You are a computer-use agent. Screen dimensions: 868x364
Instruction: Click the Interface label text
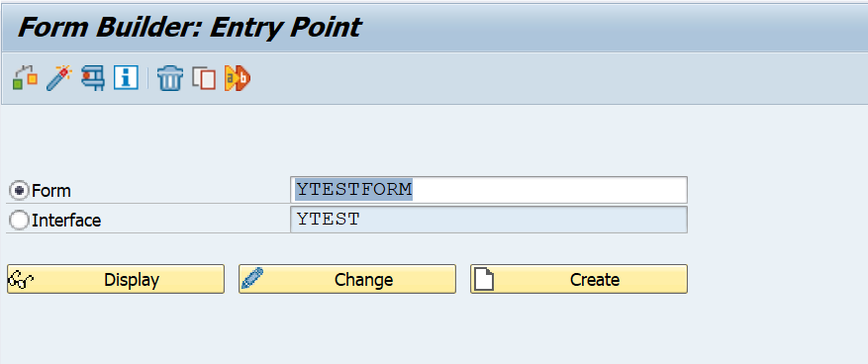tap(66, 221)
